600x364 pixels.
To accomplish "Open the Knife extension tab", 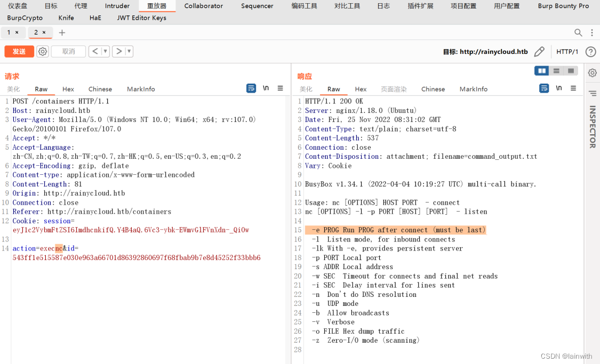I will [66, 18].
